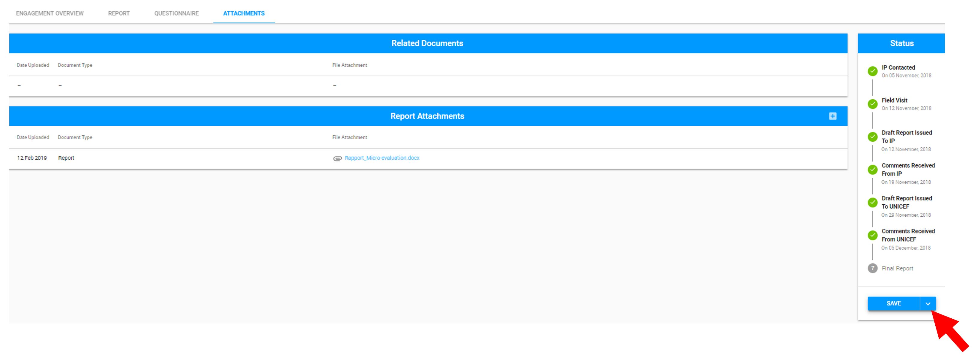Mark the IP Contacted milestone in Status panel
This screenshot has width=980, height=364.
(x=873, y=71)
